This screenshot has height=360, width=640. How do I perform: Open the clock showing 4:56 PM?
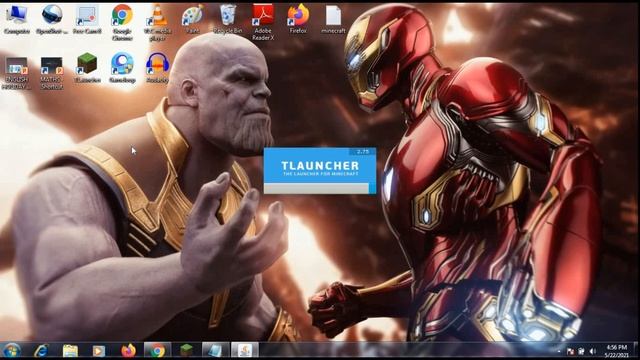click(617, 351)
